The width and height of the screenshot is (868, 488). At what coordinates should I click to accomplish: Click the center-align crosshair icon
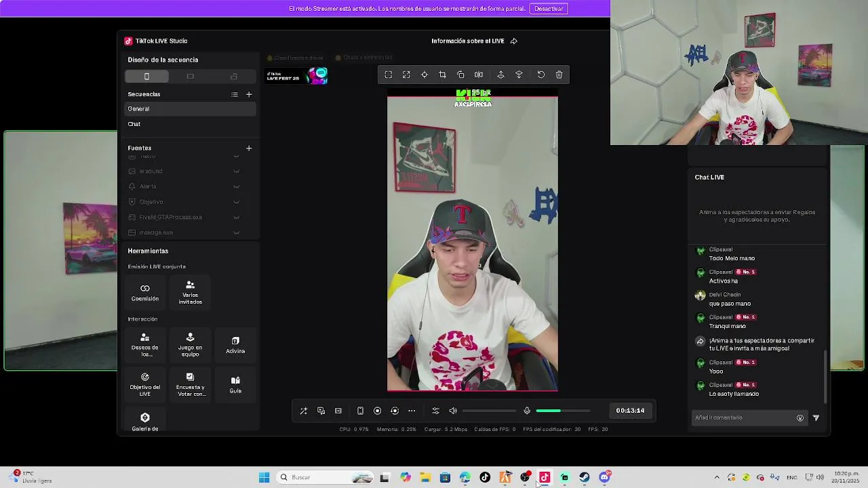point(425,75)
